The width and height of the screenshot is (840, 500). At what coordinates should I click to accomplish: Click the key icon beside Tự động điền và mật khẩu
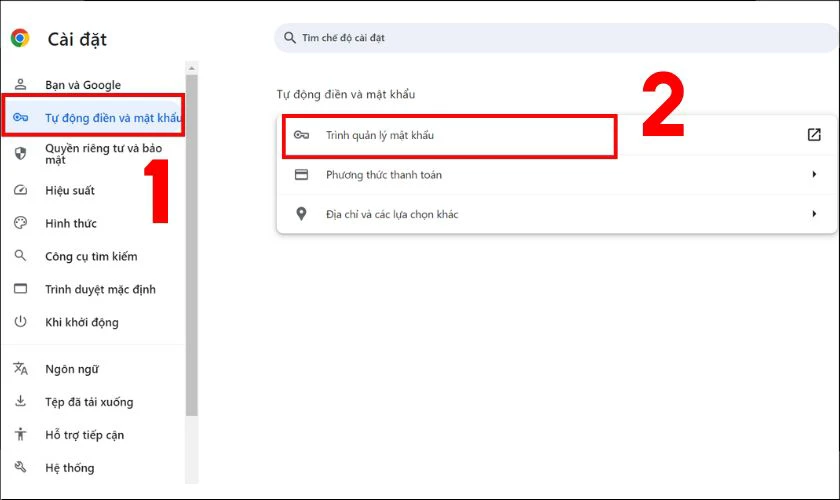pyautogui.click(x=20, y=117)
